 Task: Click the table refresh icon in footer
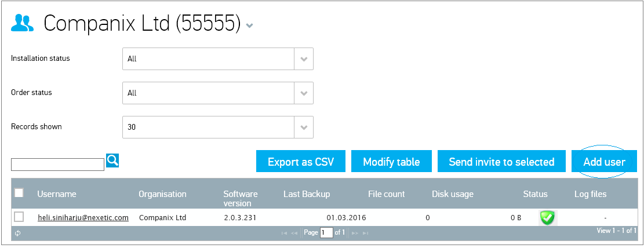(18, 233)
